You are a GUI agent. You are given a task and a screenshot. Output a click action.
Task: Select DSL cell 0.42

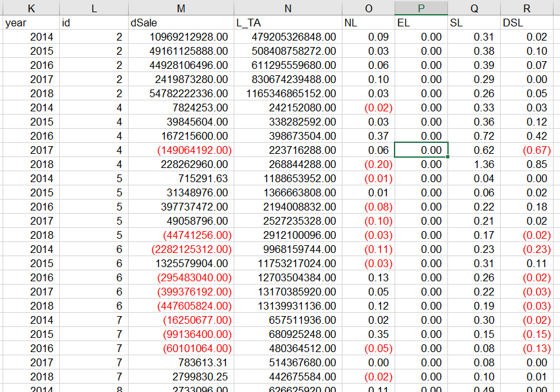527,136
